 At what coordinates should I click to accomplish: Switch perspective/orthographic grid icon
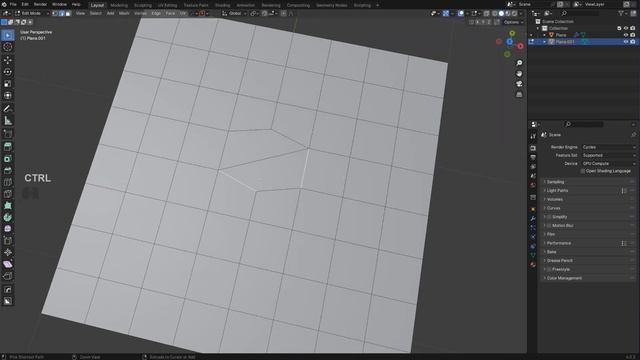tap(519, 95)
